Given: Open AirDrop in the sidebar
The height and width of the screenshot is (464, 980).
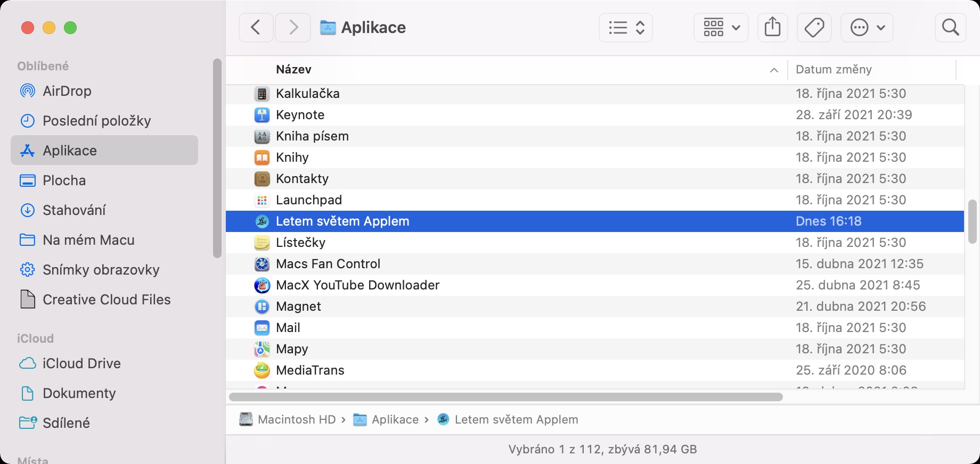Looking at the screenshot, I should coord(67,91).
